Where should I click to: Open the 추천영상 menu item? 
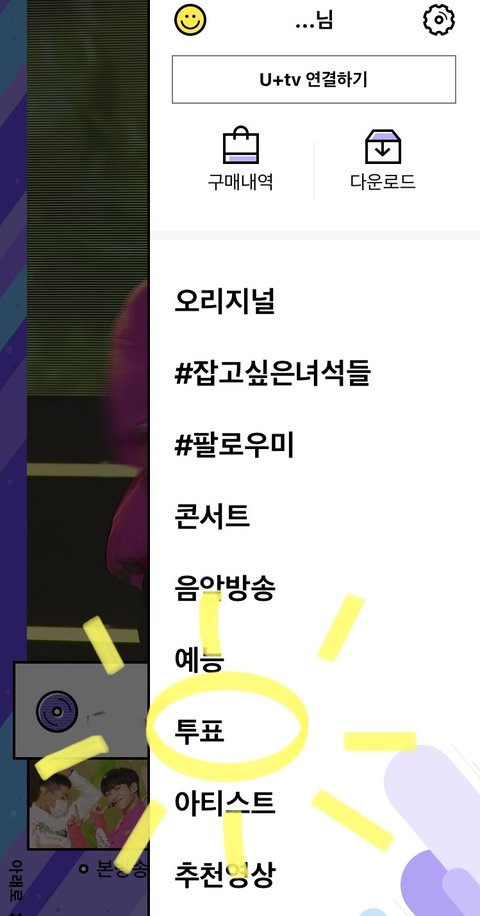(x=225, y=875)
